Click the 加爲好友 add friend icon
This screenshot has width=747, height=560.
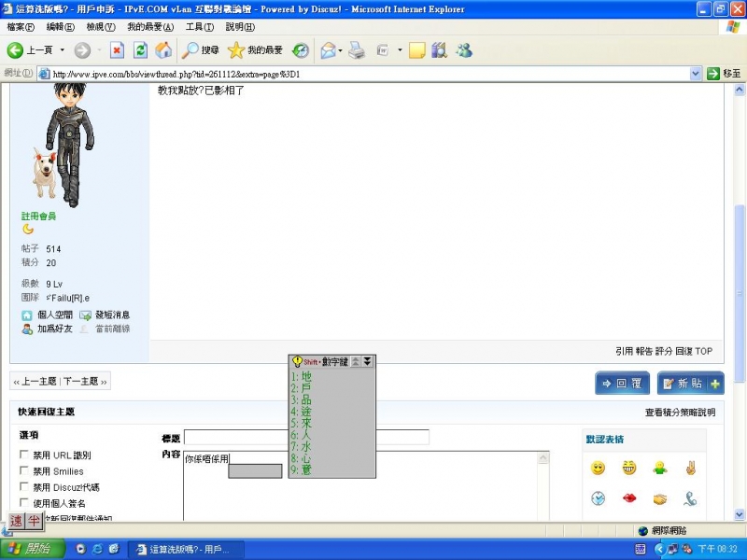[27, 329]
